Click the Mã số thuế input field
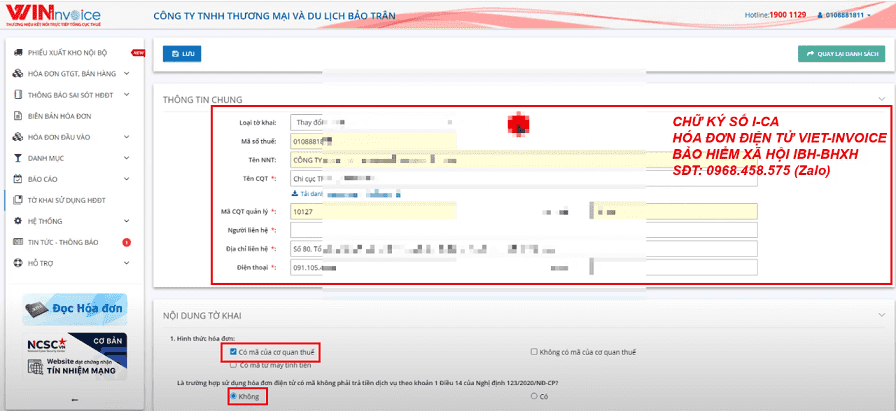 pyautogui.click(x=373, y=141)
